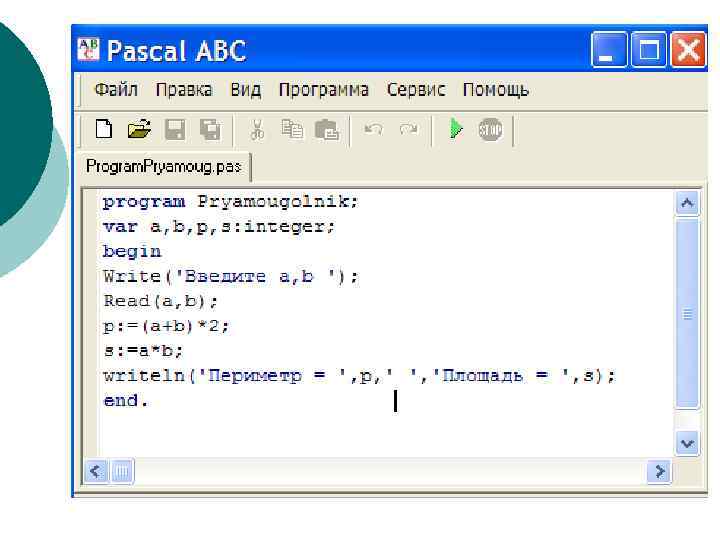Image resolution: width=720 pixels, height=540 pixels.
Task: Stop execution with the STOP sign icon
Action: tap(490, 129)
